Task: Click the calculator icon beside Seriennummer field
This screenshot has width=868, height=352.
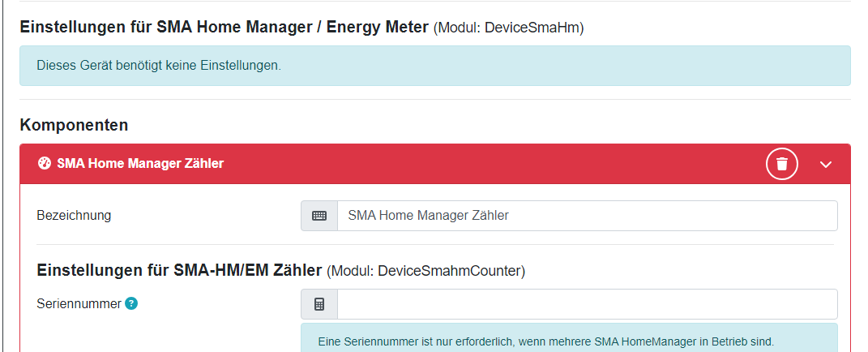Action: point(319,304)
